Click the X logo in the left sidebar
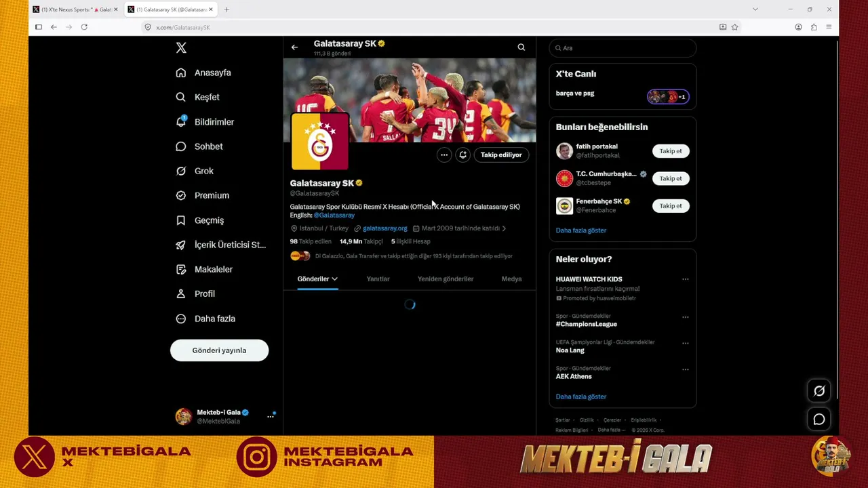The image size is (868, 488). click(181, 47)
